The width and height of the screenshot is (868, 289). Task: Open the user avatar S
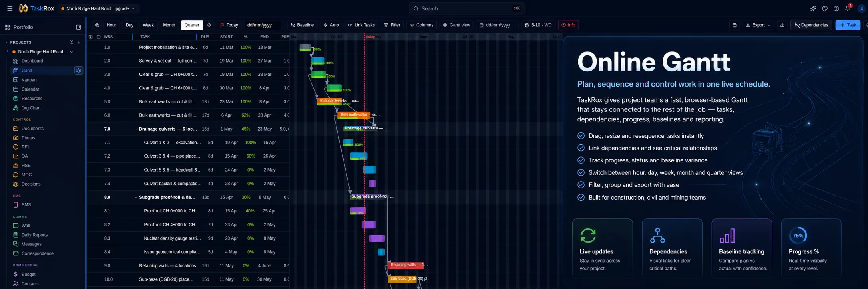[862, 8]
